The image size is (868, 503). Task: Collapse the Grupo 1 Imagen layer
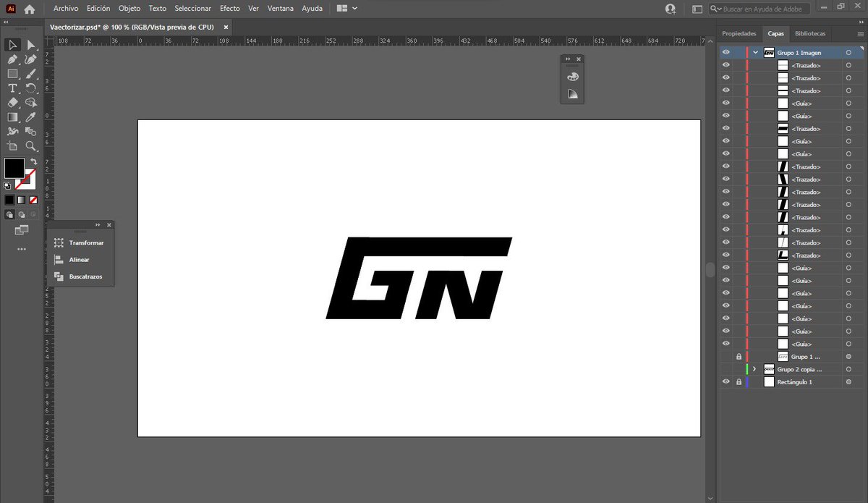(755, 53)
